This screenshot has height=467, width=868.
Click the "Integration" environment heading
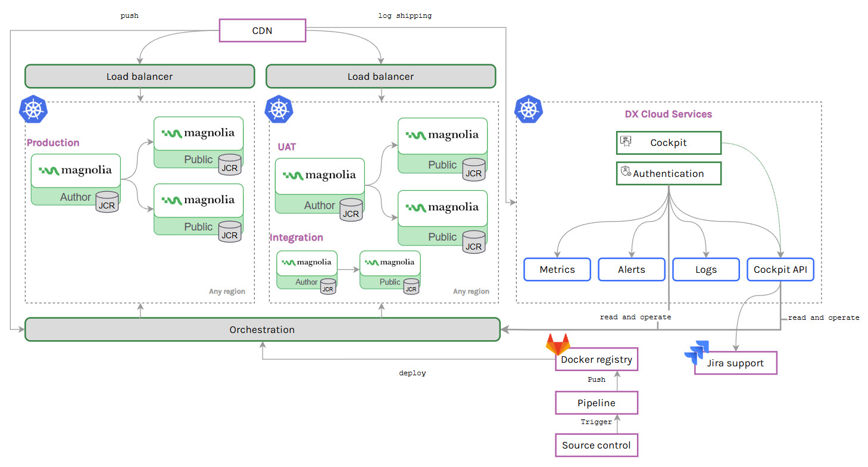(x=296, y=237)
